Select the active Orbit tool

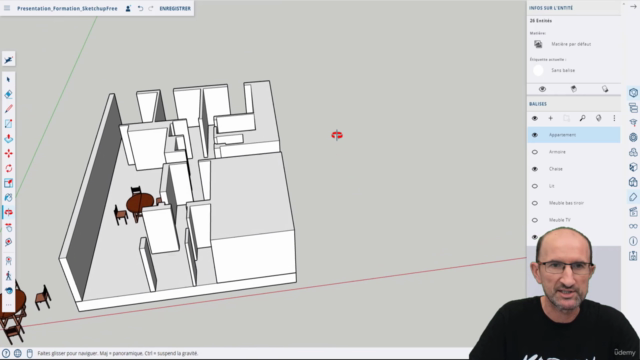[9, 212]
